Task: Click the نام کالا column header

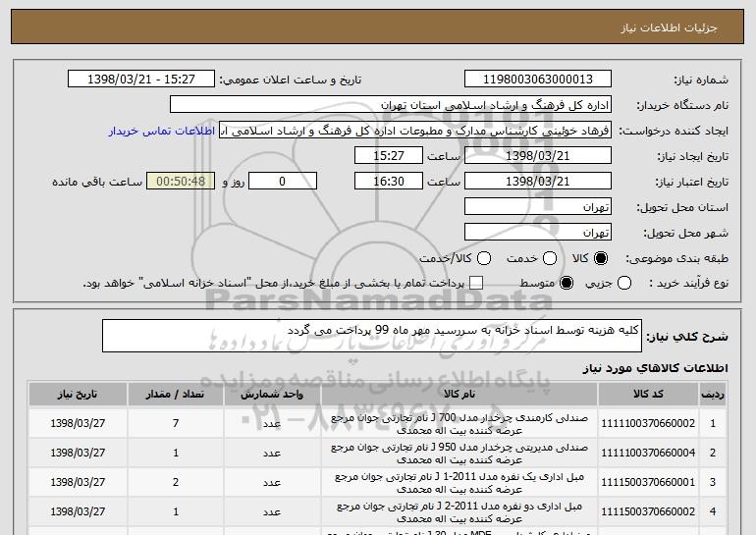Action: 459,395
